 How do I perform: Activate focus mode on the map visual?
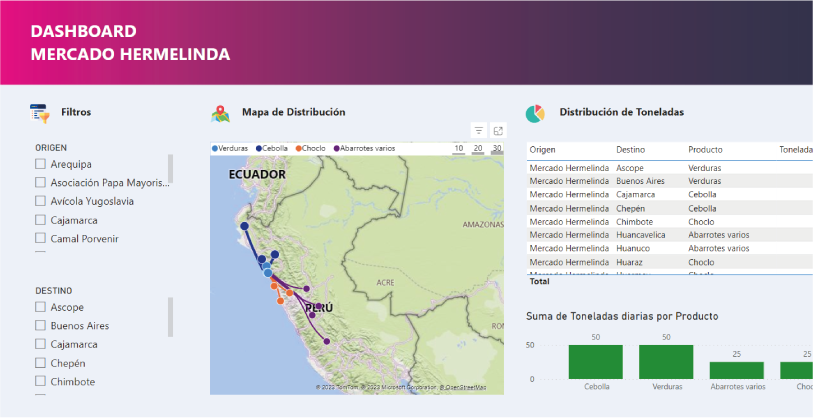point(498,130)
